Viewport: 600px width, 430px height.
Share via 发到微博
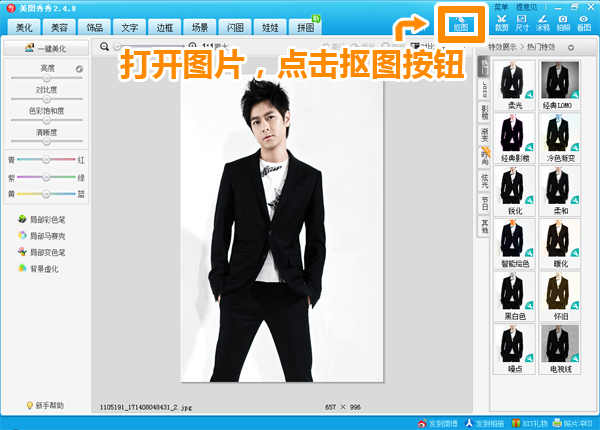pos(437,423)
